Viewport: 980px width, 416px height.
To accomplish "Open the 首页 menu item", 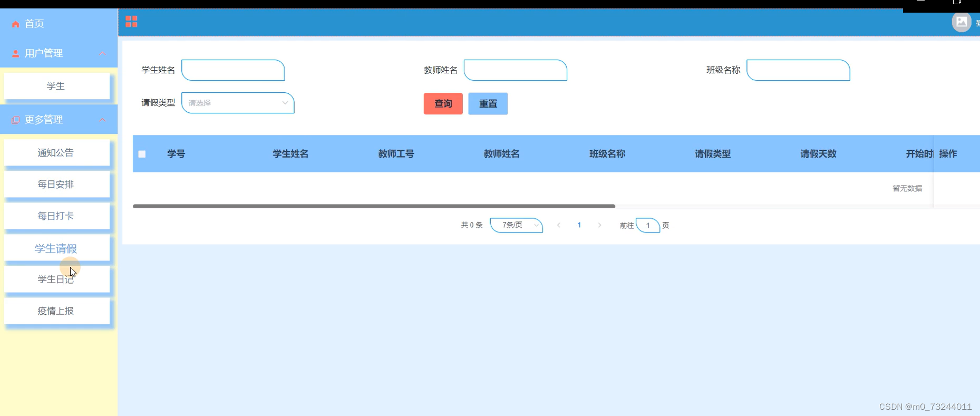I will pos(59,24).
